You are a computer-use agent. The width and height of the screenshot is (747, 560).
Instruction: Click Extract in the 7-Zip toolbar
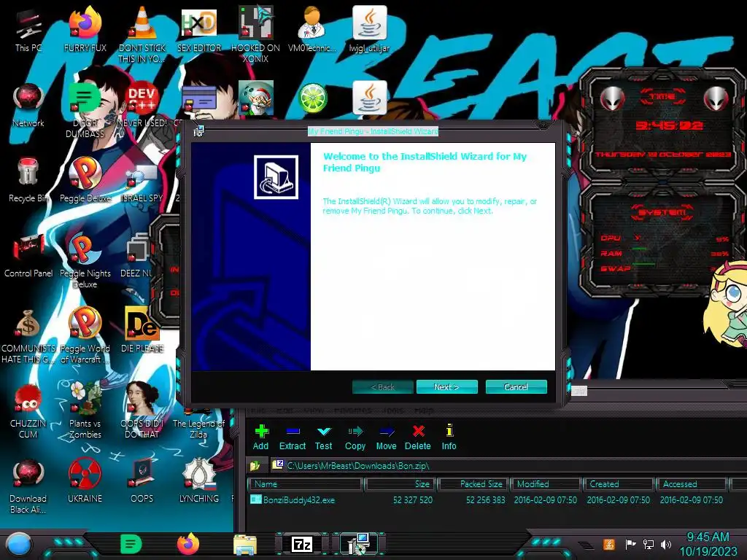[293, 437]
